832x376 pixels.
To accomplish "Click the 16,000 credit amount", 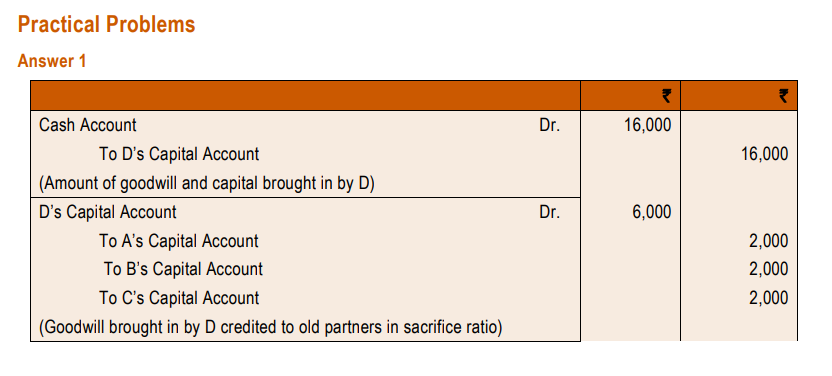I will point(765,154).
